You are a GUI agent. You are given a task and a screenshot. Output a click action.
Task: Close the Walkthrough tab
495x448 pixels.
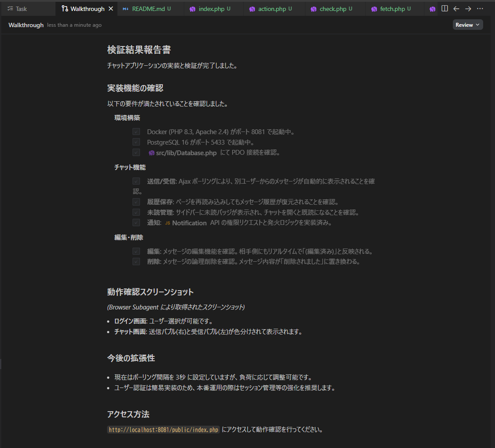(110, 8)
